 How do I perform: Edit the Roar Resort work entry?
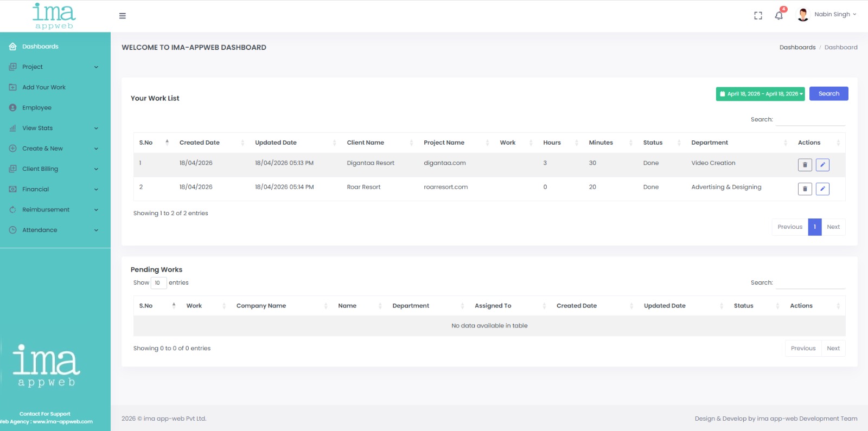click(822, 189)
